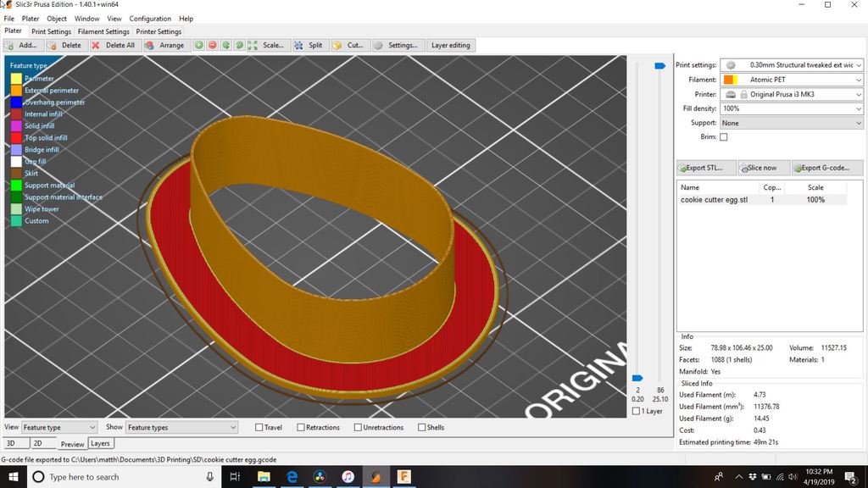The width and height of the screenshot is (868, 488).
Task: Click the volume tray icon
Action: click(793, 476)
